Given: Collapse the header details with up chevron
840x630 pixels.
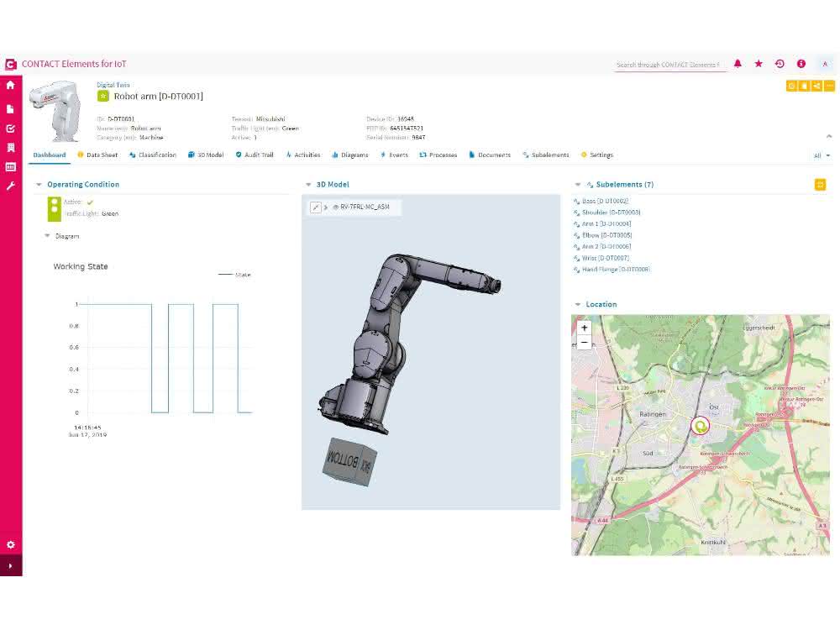Looking at the screenshot, I should click(829, 137).
